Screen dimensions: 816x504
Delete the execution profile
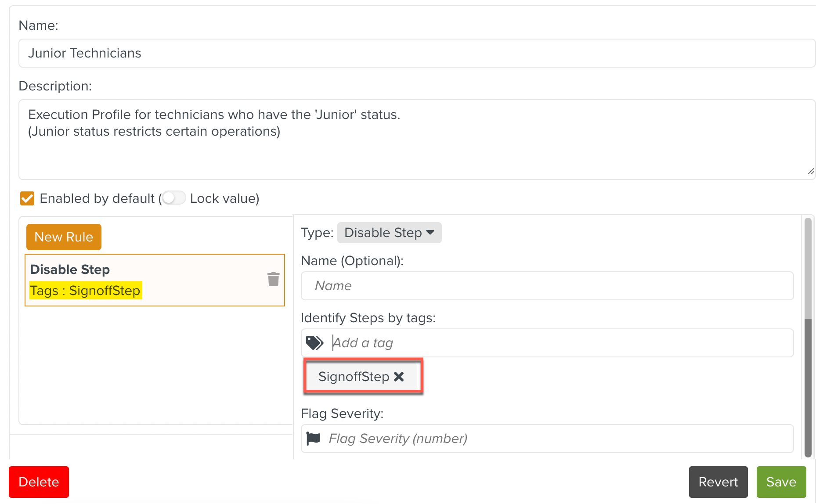[39, 482]
